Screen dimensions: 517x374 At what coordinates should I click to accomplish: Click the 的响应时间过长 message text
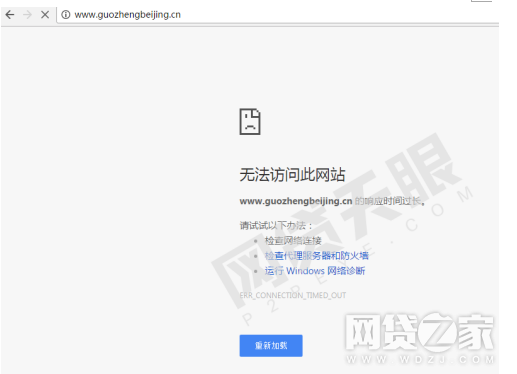pos(389,201)
